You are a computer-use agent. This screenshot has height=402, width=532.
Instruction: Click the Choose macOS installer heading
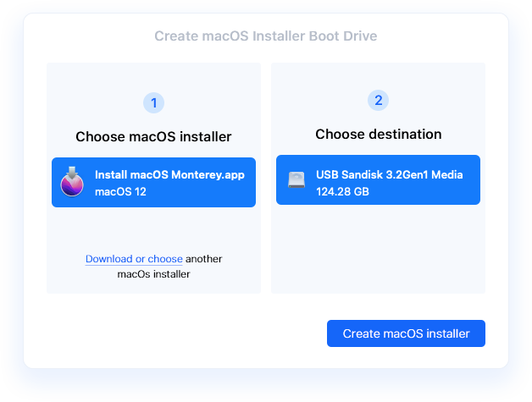click(x=153, y=137)
